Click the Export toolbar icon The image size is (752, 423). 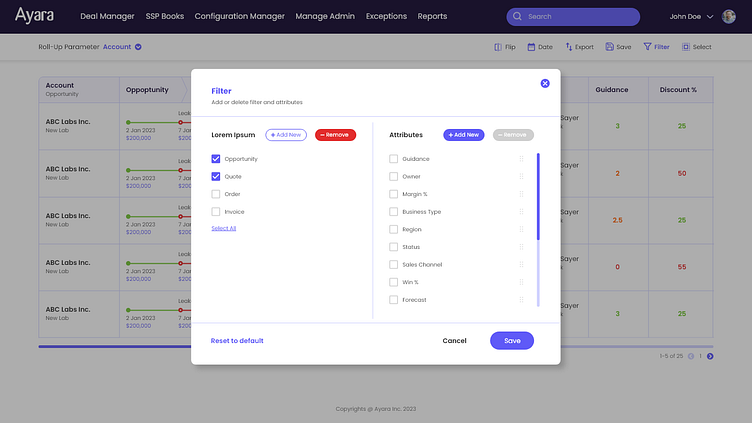click(x=569, y=47)
